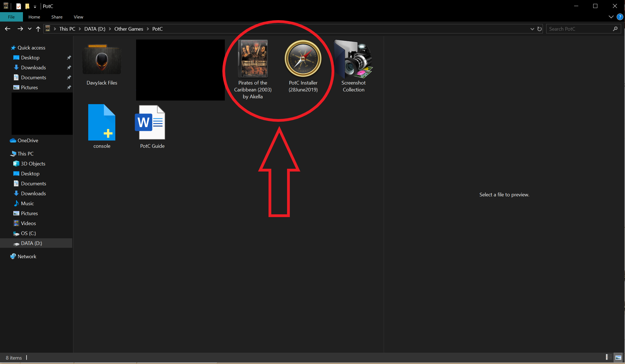
Task: Switch to details view layout
Action: click(x=609, y=357)
